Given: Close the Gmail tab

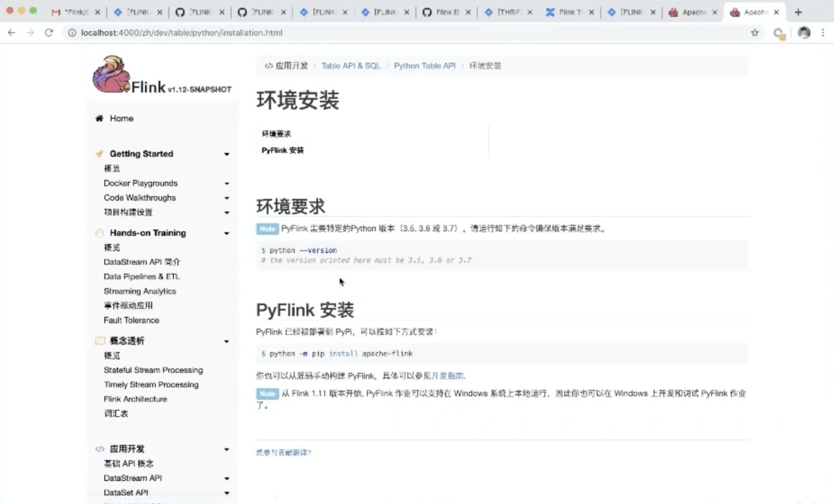Looking at the screenshot, I should click(x=97, y=12).
